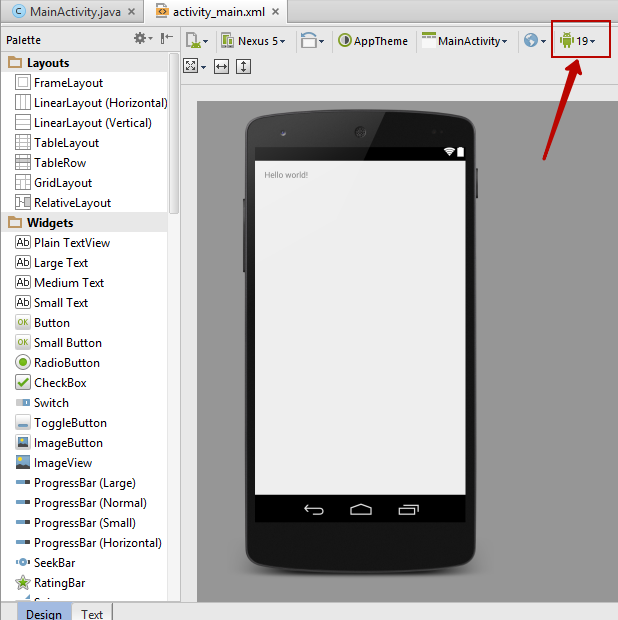
Task: Collapse the Widgets palette group
Action: pyautogui.click(x=85, y=223)
